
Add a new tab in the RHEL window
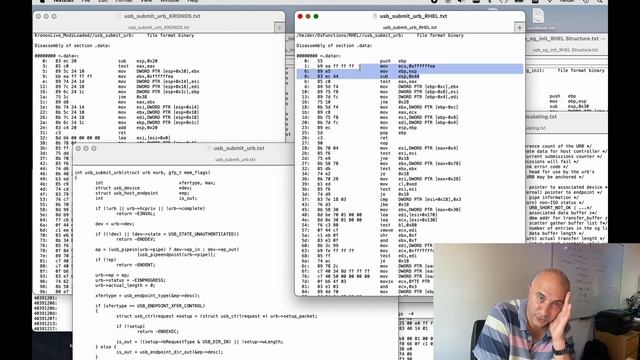[519, 28]
